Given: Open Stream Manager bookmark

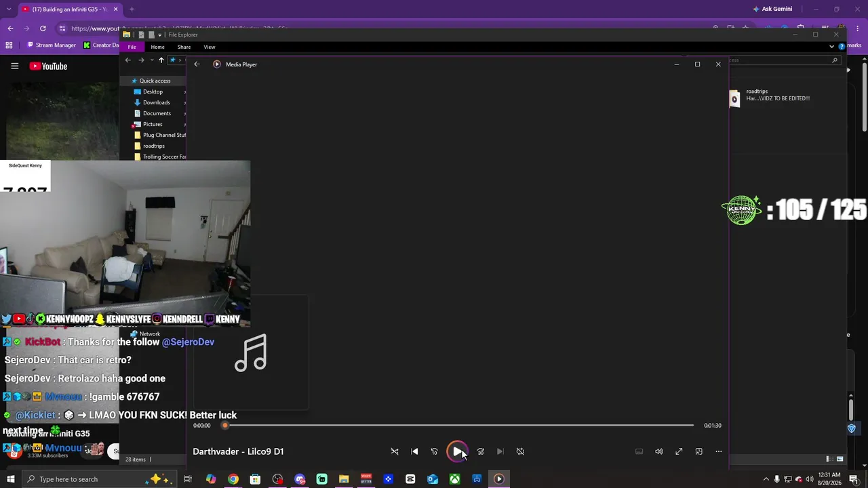Looking at the screenshot, I should click(x=51, y=45).
